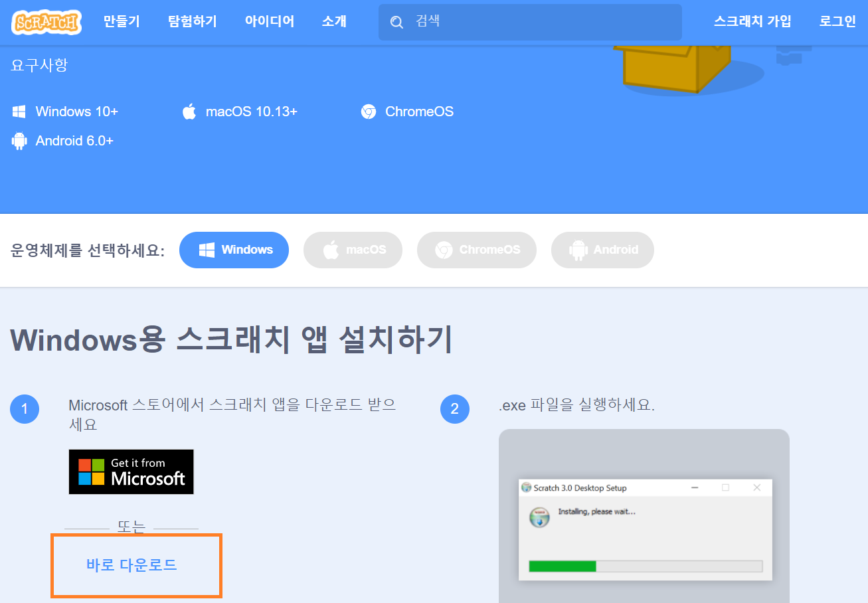Viewport: 868px width, 603px height.
Task: Click the 운영체제를 선택하세요 label
Action: point(88,250)
